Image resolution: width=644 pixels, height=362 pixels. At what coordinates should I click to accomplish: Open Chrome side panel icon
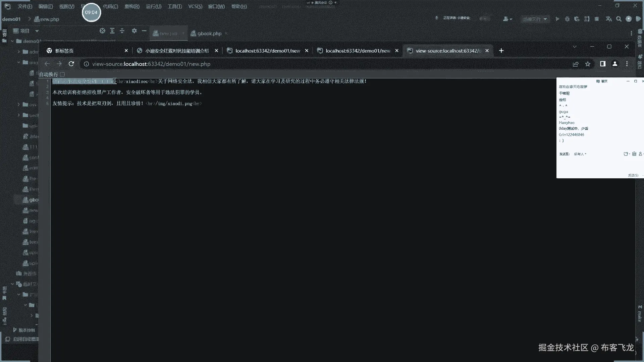pyautogui.click(x=603, y=64)
